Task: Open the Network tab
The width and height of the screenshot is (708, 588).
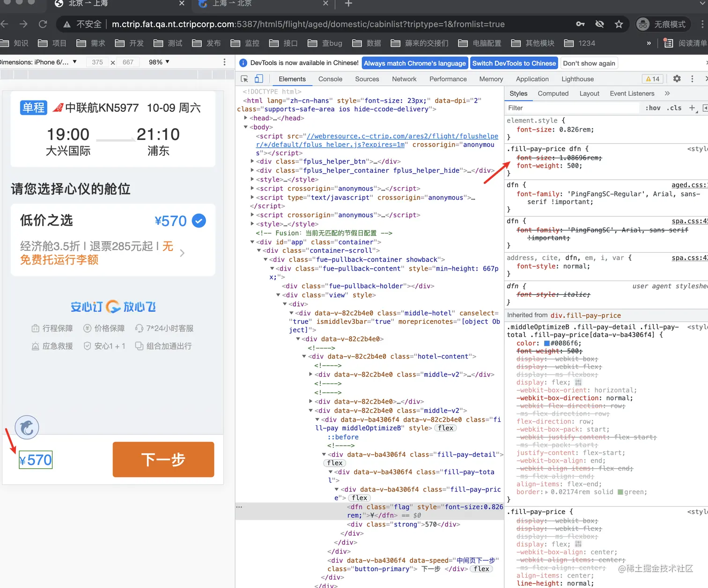Action: [404, 79]
